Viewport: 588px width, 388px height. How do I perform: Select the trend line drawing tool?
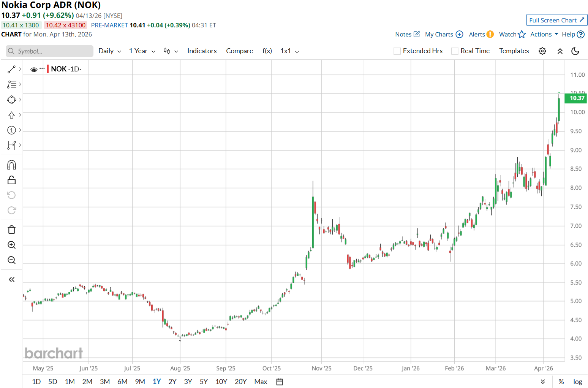click(11, 69)
